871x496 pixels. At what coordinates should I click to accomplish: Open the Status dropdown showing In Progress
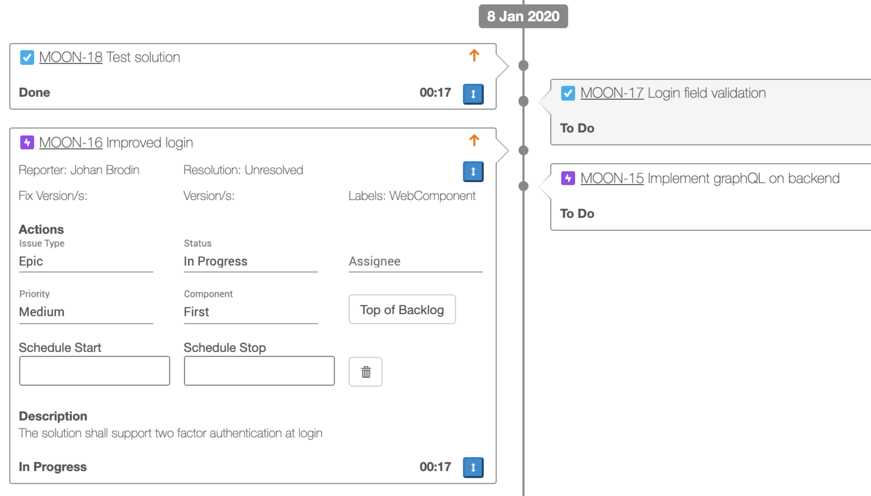point(250,261)
